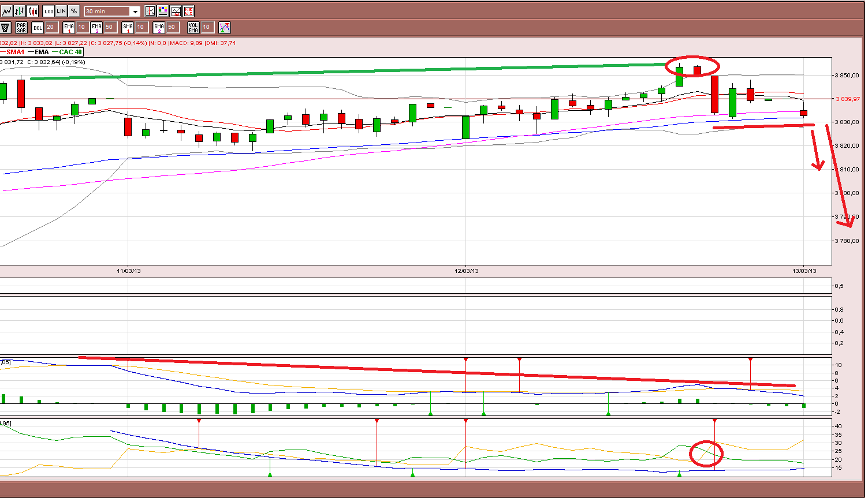Open the 30 min timeframe dropdown

[x=112, y=12]
